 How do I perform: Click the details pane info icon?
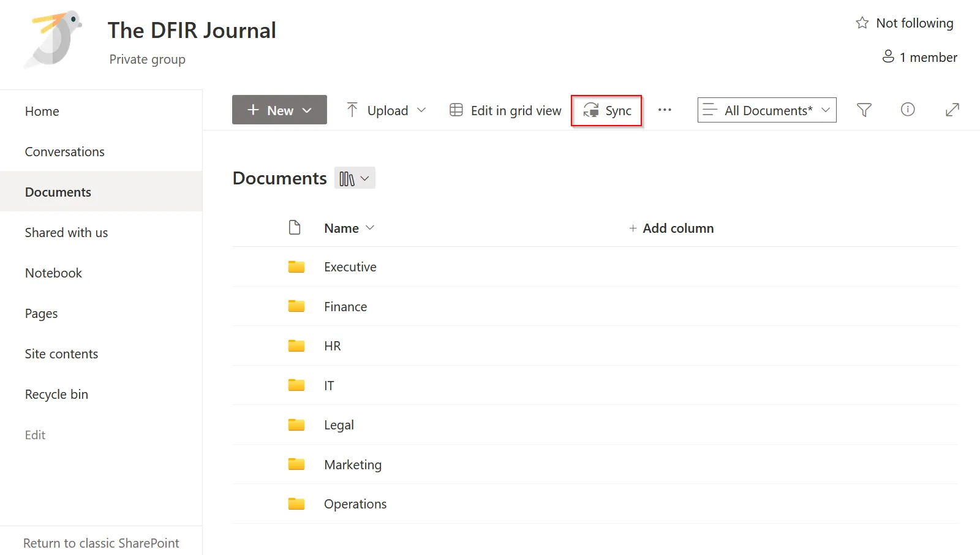pyautogui.click(x=907, y=110)
